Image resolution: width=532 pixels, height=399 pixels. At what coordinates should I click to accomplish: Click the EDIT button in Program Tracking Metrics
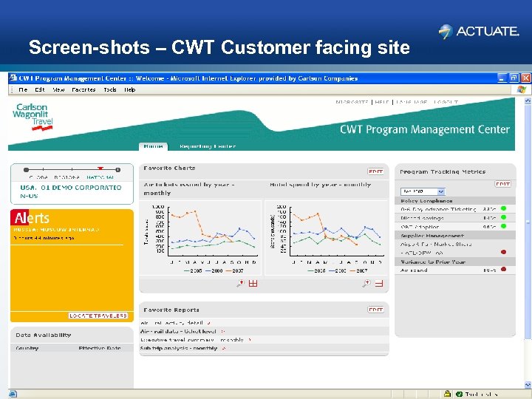(x=503, y=184)
